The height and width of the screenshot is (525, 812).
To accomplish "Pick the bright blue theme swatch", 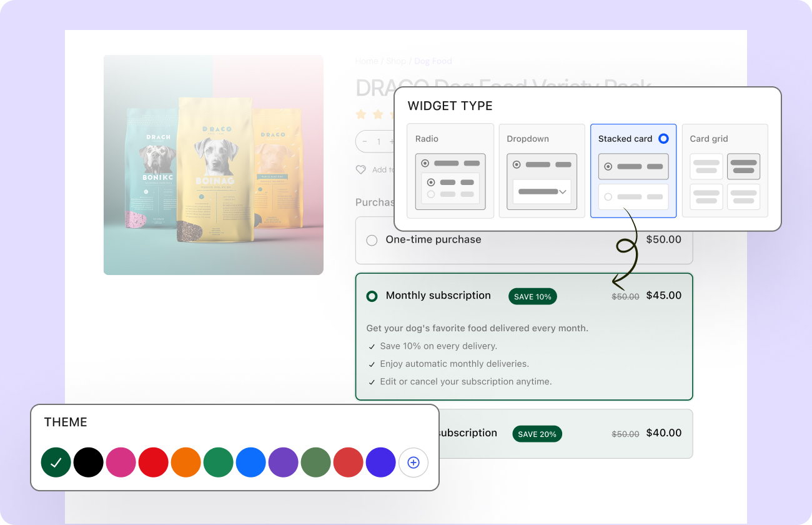I will pos(250,462).
